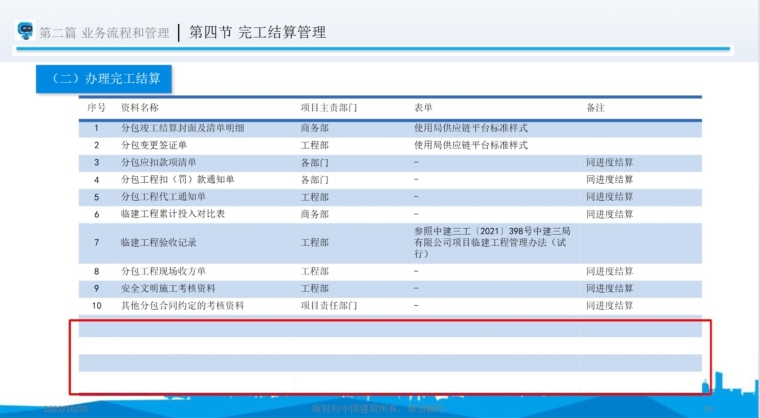Select the 分包变更签证单 cell
The height and width of the screenshot is (418, 760).
(x=153, y=145)
